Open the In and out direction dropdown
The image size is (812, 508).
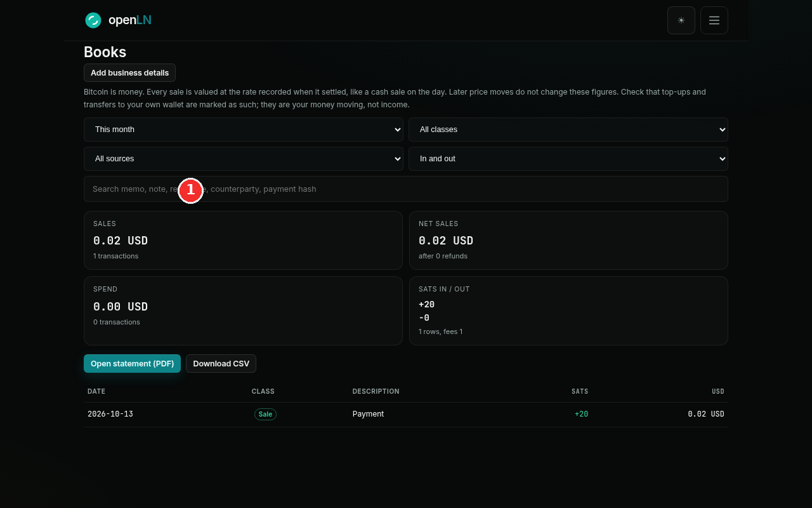click(568, 159)
